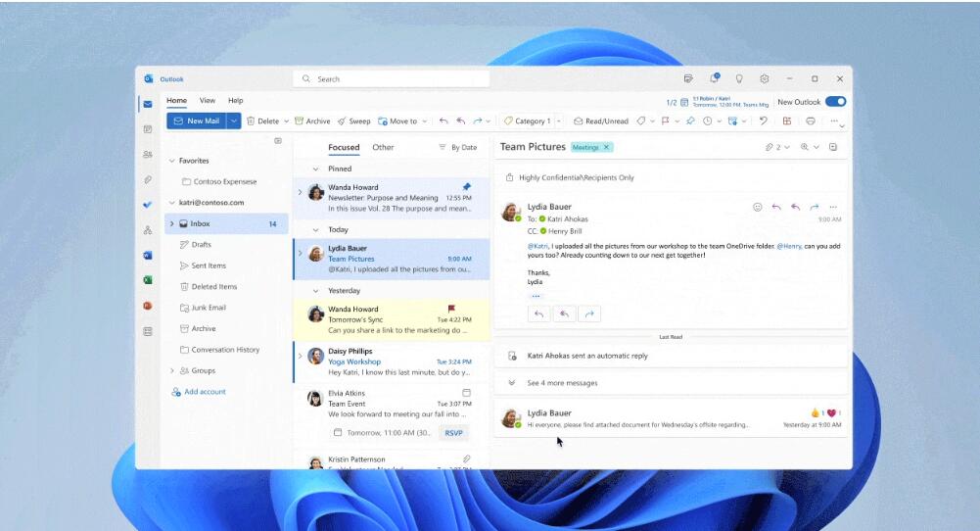980x531 pixels.
Task: Click the Sweep button
Action: click(353, 121)
